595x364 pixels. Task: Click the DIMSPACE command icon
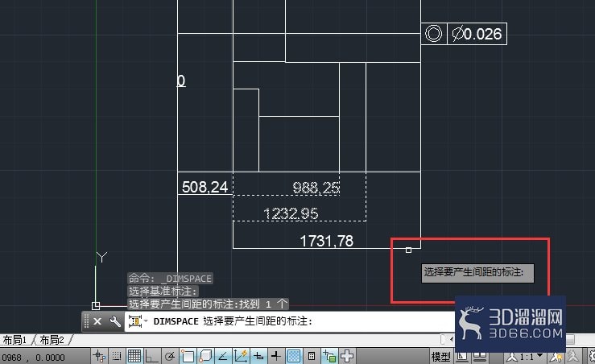pos(134,321)
